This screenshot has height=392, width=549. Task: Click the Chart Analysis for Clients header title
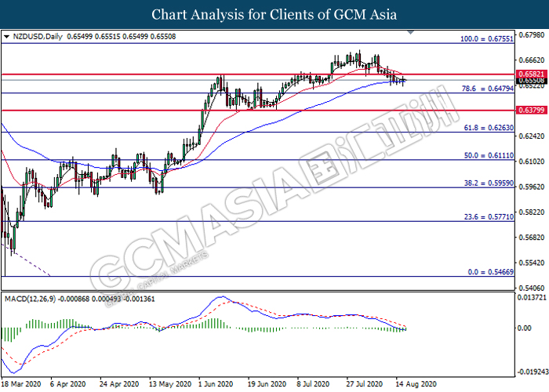pyautogui.click(x=274, y=14)
